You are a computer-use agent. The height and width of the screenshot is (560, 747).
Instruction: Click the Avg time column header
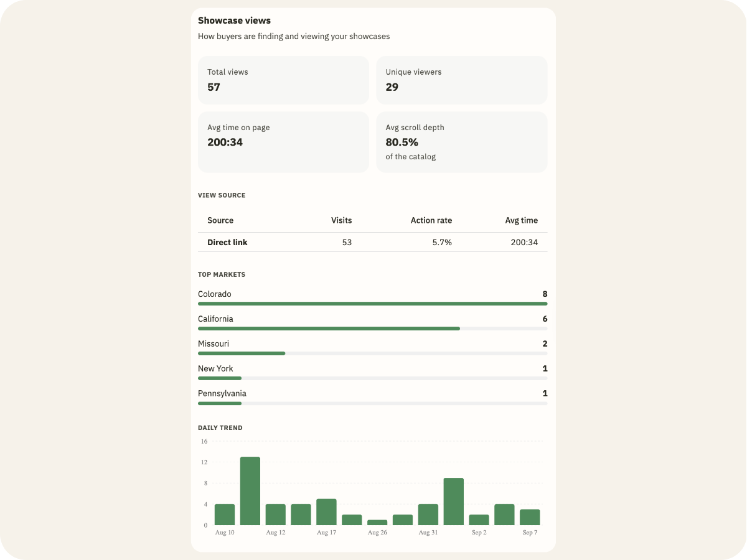pyautogui.click(x=522, y=220)
